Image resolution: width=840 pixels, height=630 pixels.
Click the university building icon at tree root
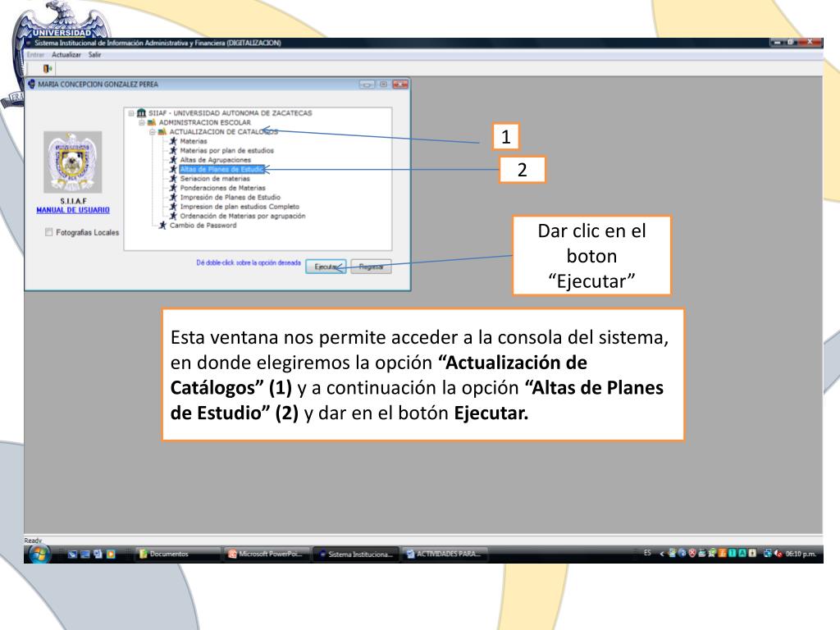pos(142,113)
